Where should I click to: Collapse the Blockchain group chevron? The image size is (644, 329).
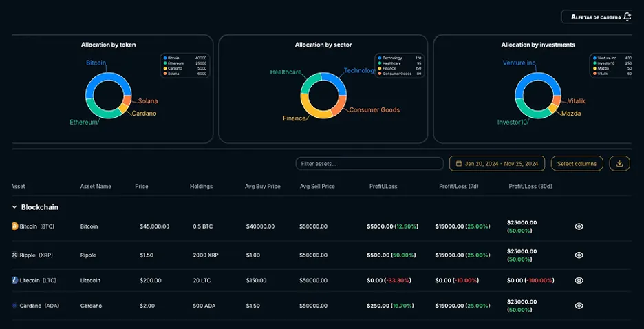tap(14, 207)
